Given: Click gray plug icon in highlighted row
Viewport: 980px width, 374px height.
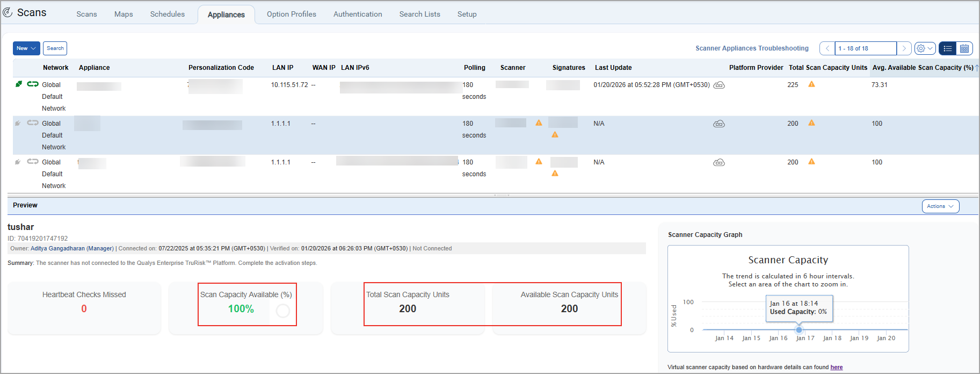Looking at the screenshot, I should coord(18,123).
